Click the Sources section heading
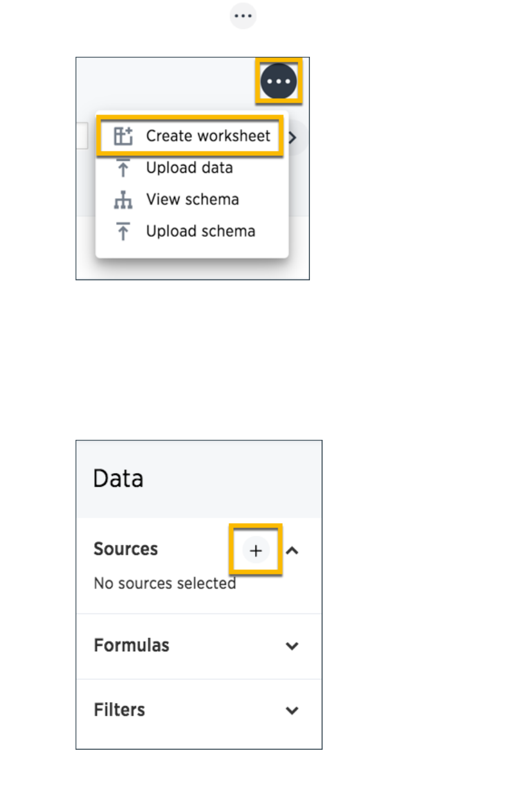 126,549
